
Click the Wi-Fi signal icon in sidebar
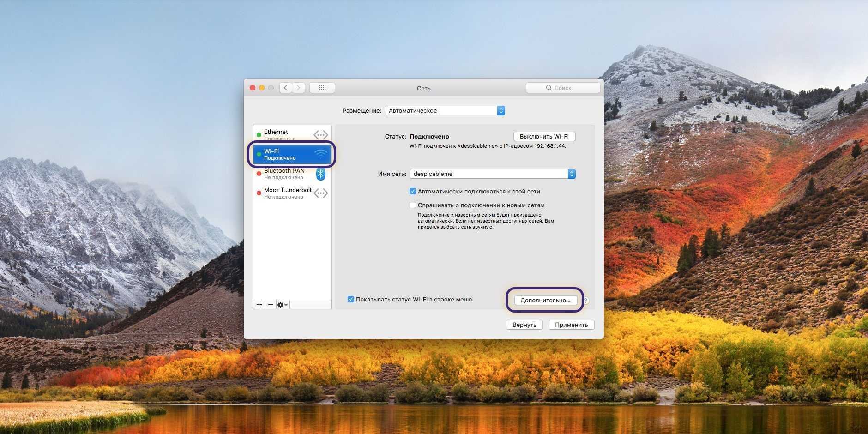[x=320, y=154]
